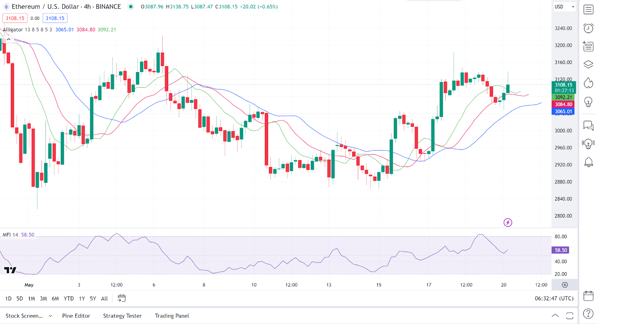The image size is (644, 324).
Task: Click the Alligator jaw value 3065.01 in legend
Action: coord(64,30)
